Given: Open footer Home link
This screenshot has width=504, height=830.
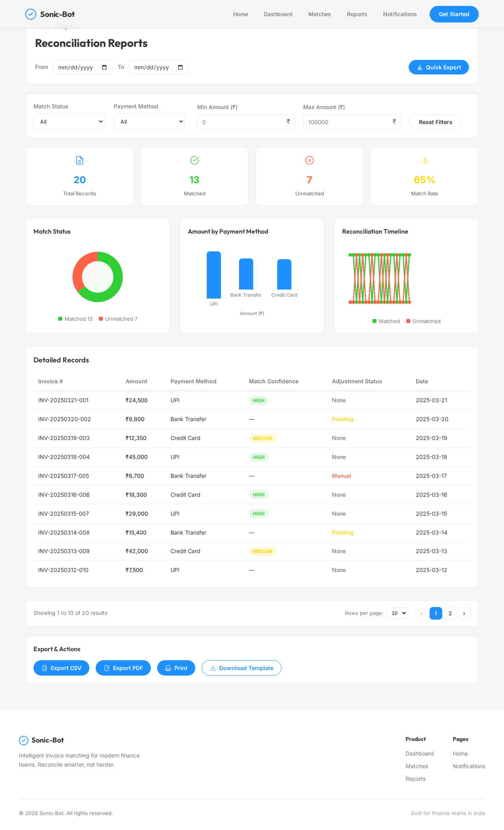Looking at the screenshot, I should click(460, 754).
